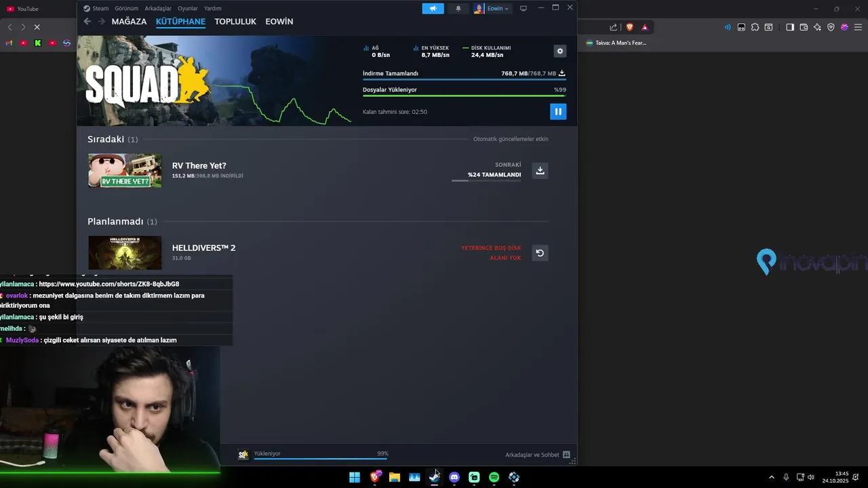Toggle the browser sidebar panel

click(790, 27)
